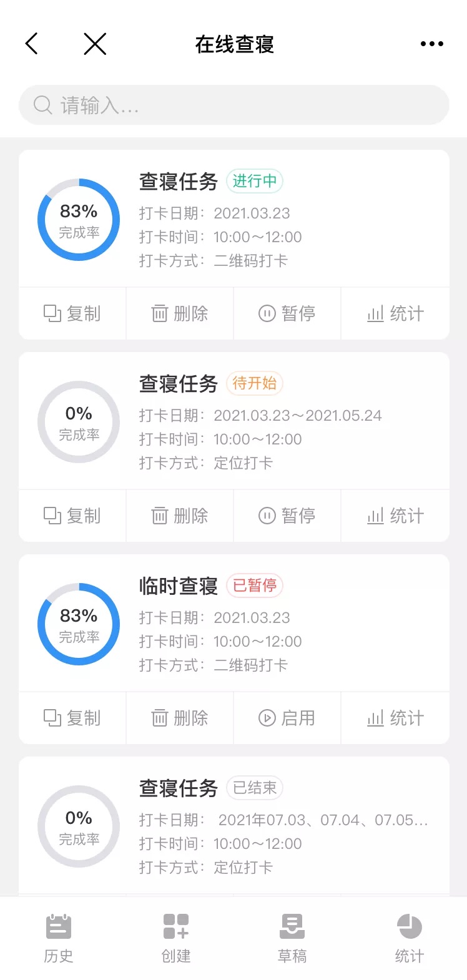Screen dimensions: 467x980
Task: Go to the 草稿 drafts tab
Action: (x=292, y=938)
